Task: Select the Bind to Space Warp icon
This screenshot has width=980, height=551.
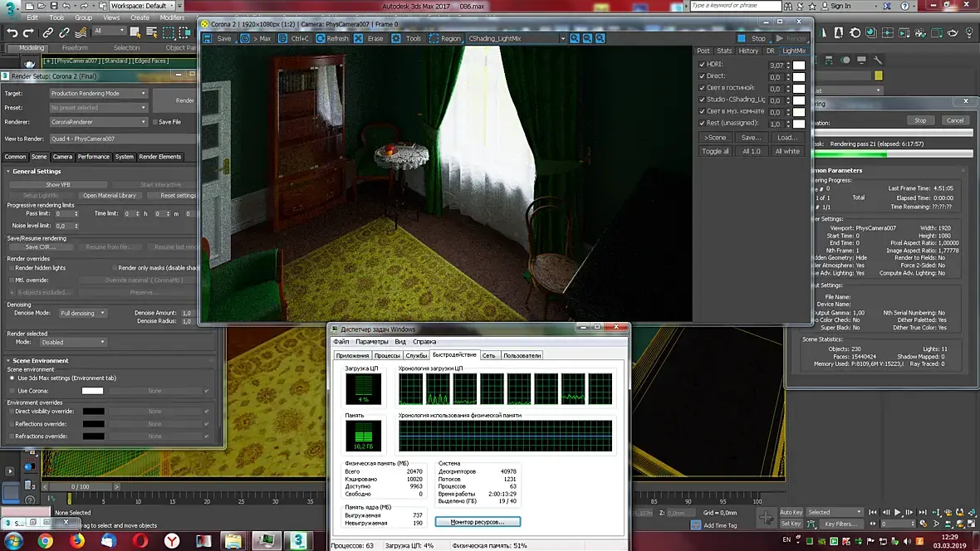Action: point(81,32)
